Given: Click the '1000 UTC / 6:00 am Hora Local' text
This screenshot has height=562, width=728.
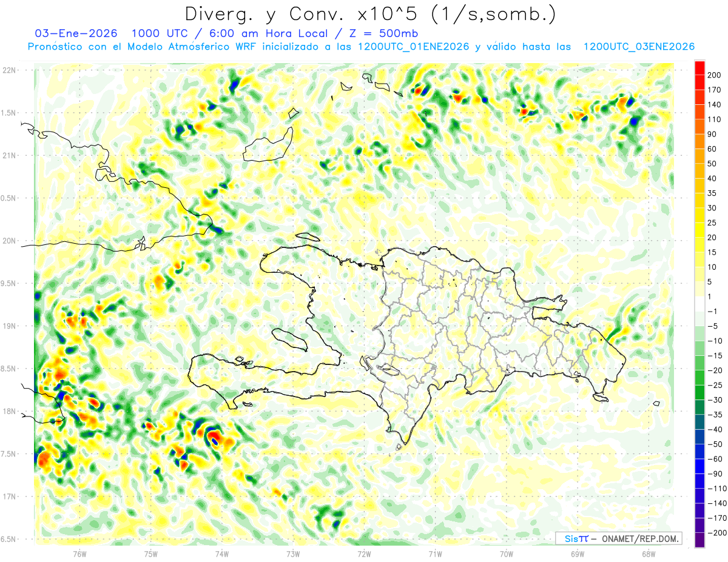Looking at the screenshot, I should coord(237,33).
